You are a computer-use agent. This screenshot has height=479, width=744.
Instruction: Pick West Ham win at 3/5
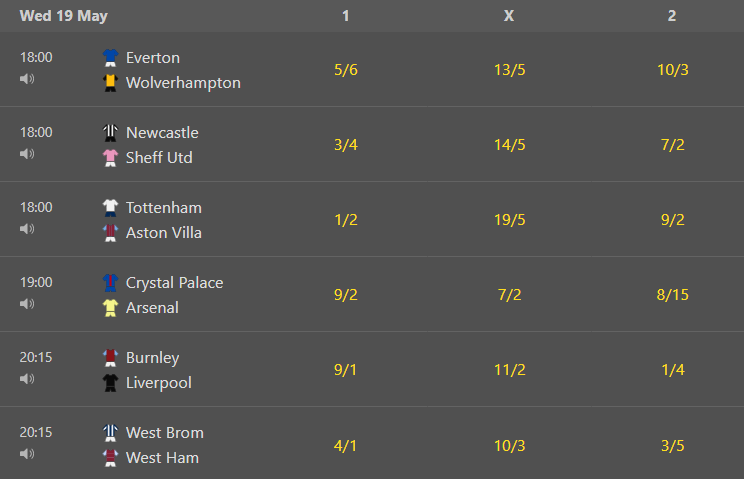pos(673,446)
